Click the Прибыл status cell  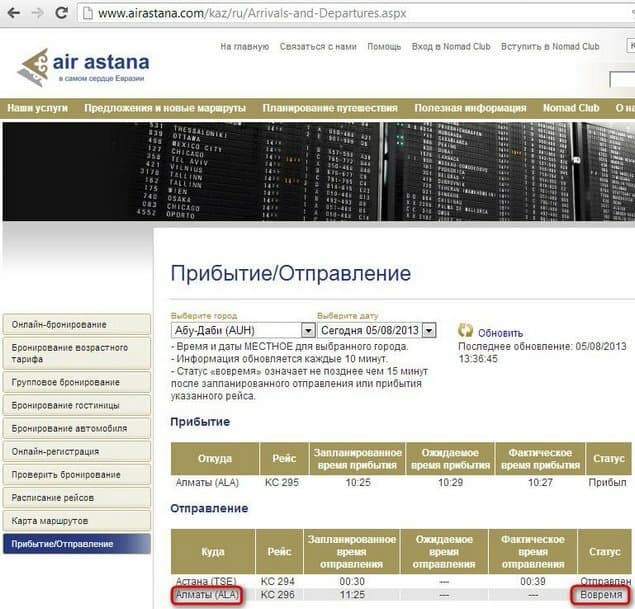tap(607, 483)
